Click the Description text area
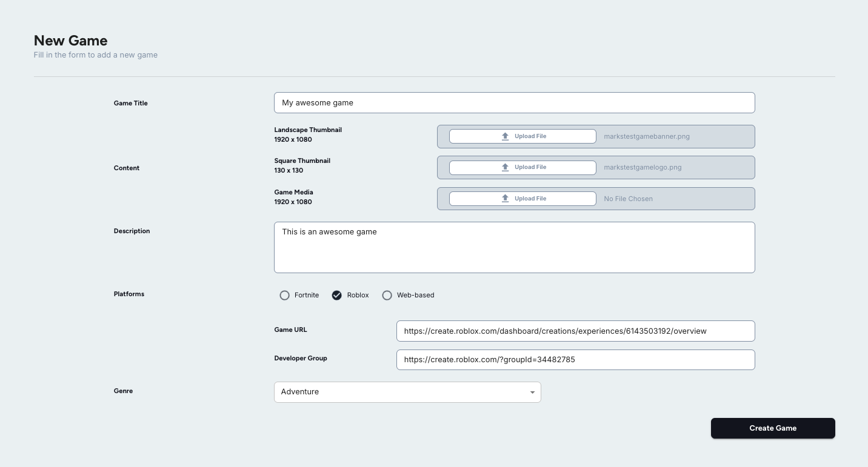The height and width of the screenshot is (467, 868). tap(514, 247)
